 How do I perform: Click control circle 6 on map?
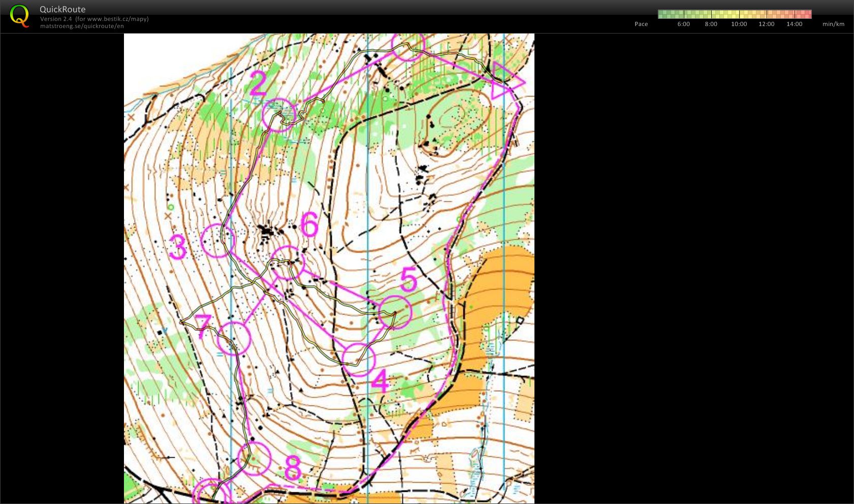coord(288,263)
